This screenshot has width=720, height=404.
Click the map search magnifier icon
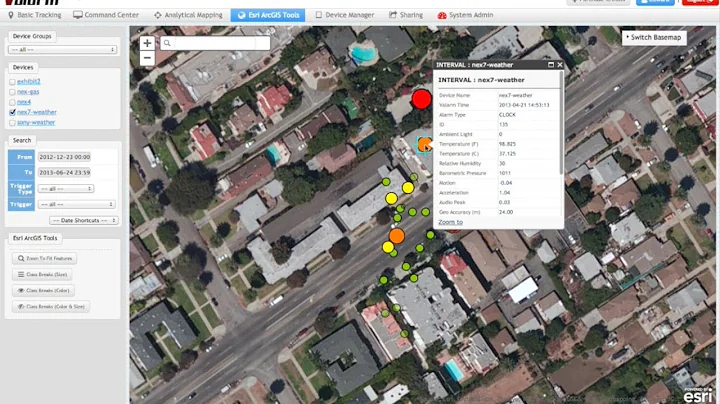click(x=167, y=43)
